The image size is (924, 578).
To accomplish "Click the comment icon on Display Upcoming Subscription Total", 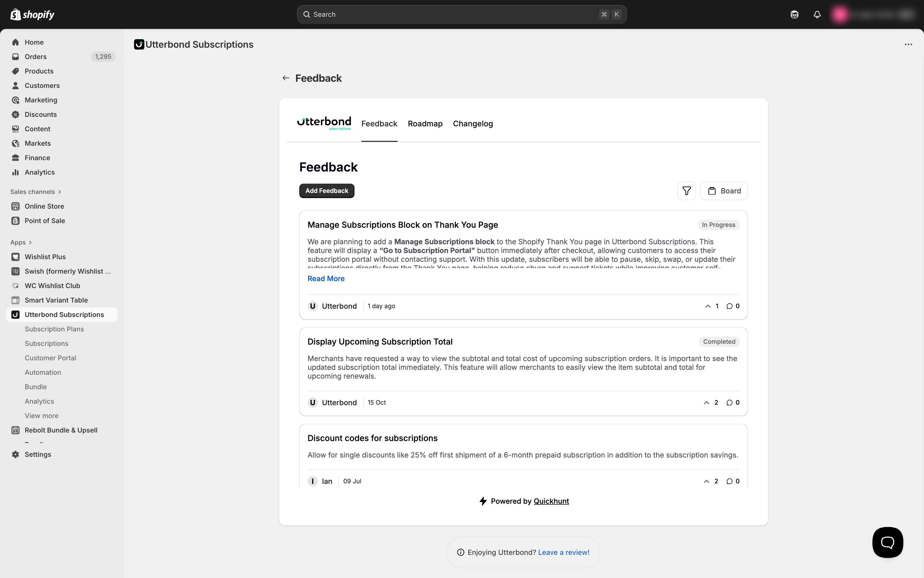I will [730, 403].
